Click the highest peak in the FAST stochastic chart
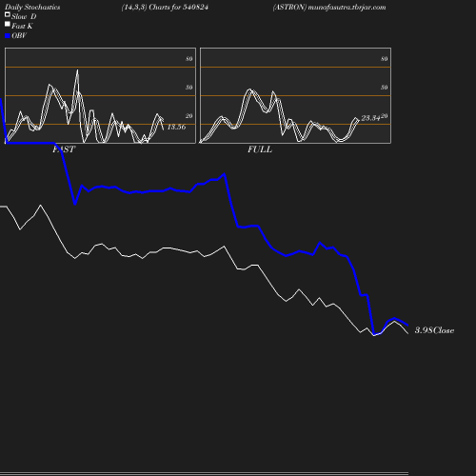476x476 pixels. [77, 70]
